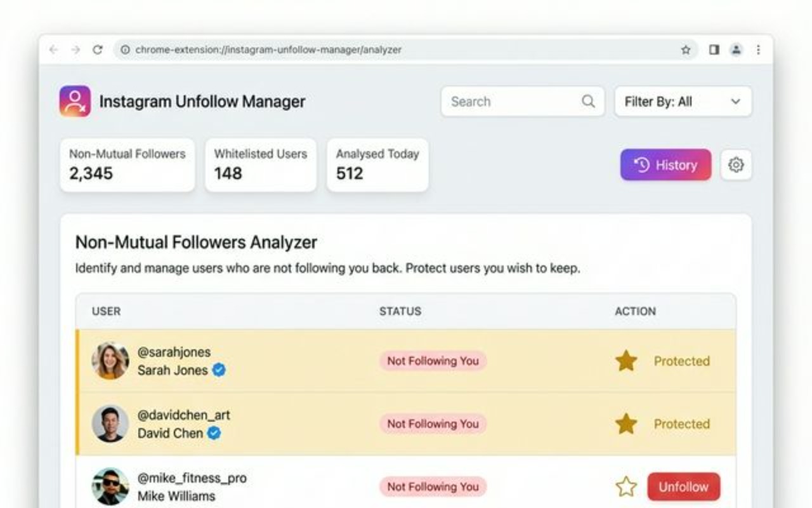Click the History button
The width and height of the screenshot is (812, 508).
(x=665, y=164)
